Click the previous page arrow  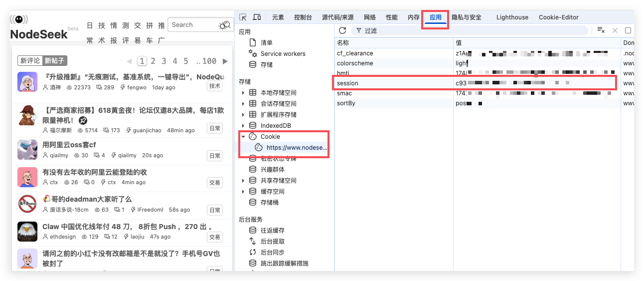click(129, 61)
